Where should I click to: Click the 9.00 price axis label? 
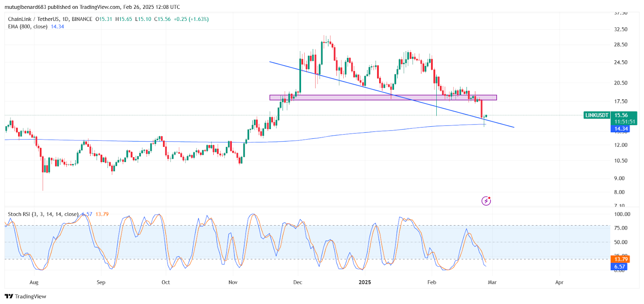point(619,178)
